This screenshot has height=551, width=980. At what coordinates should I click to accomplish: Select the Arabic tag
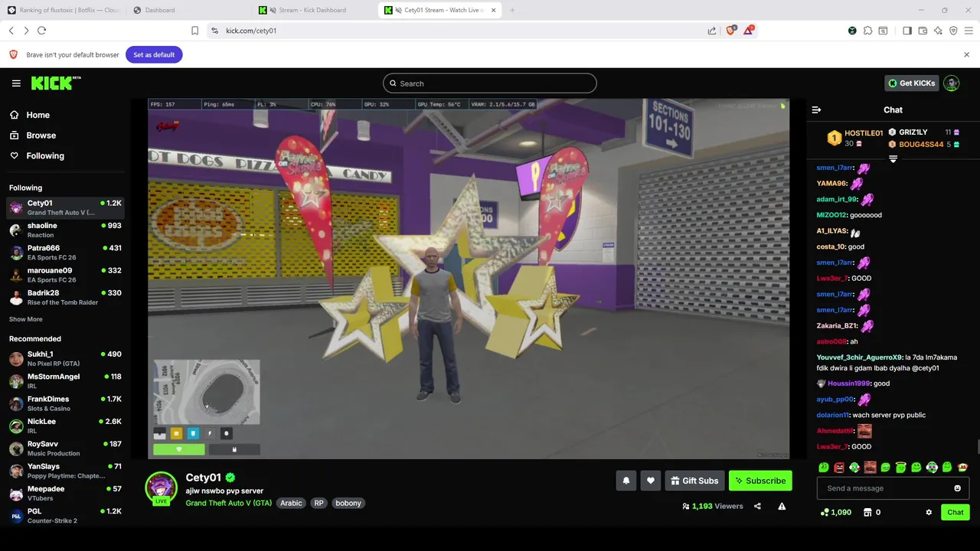tap(291, 503)
